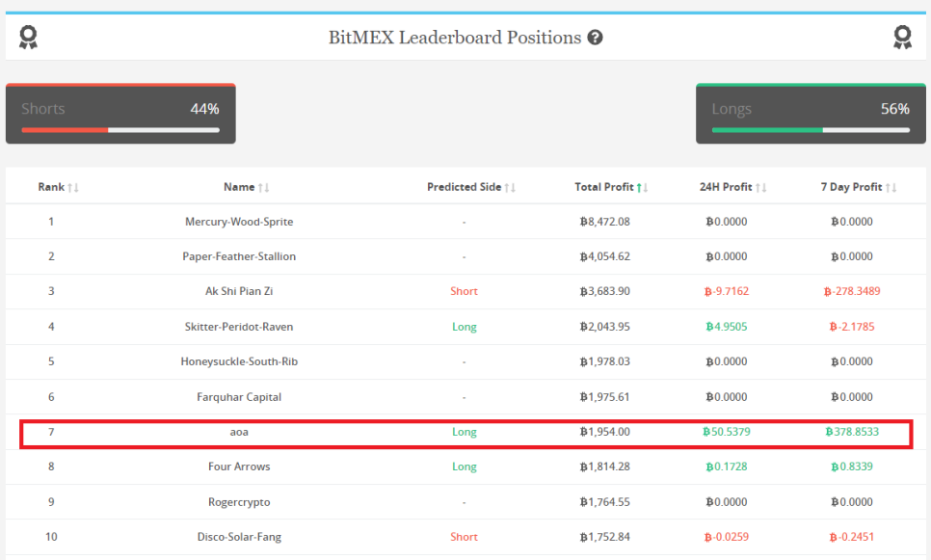The width and height of the screenshot is (931, 560).
Task: Click total profit 1,764.55
Action: 604,502
